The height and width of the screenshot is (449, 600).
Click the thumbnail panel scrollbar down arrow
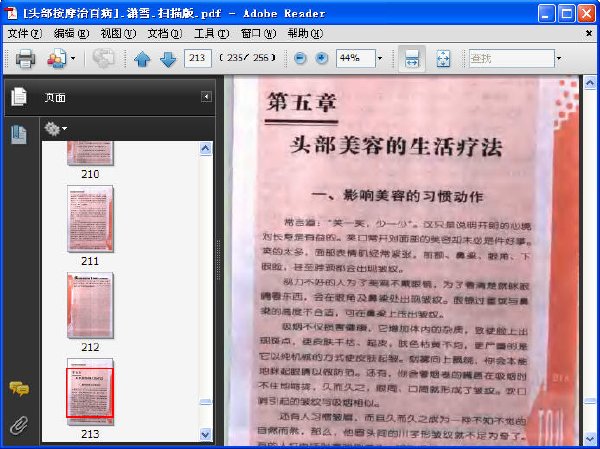[205, 434]
